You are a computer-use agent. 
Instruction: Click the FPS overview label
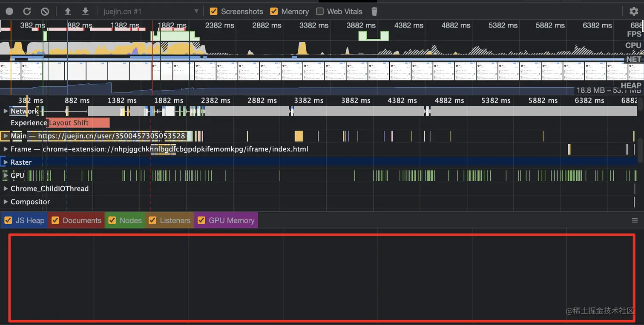[634, 34]
